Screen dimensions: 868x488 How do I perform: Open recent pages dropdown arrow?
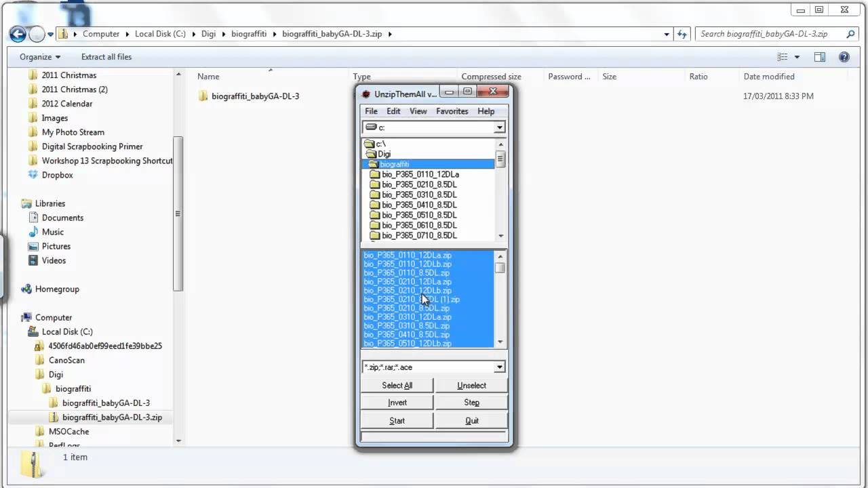pos(51,35)
